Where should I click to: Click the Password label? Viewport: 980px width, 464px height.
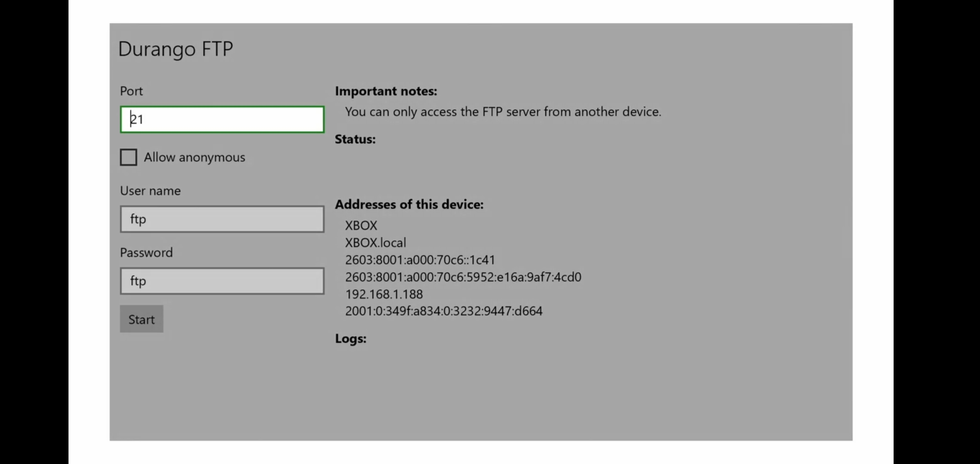click(146, 253)
